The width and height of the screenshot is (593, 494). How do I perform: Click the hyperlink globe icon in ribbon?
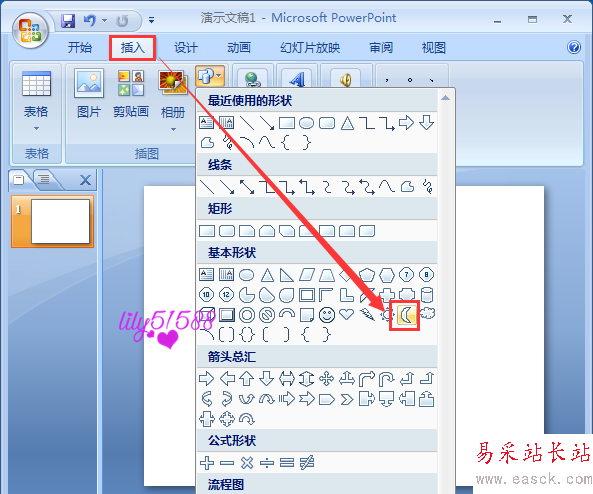tap(252, 79)
